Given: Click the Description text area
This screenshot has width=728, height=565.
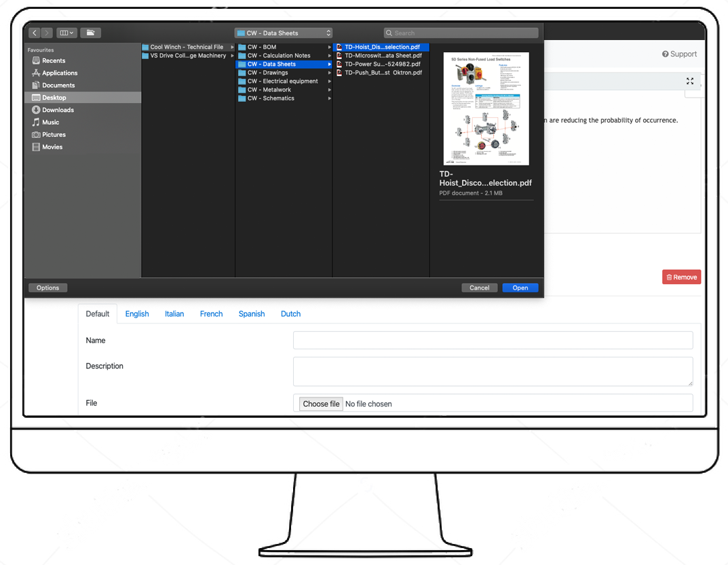Looking at the screenshot, I should coord(493,372).
